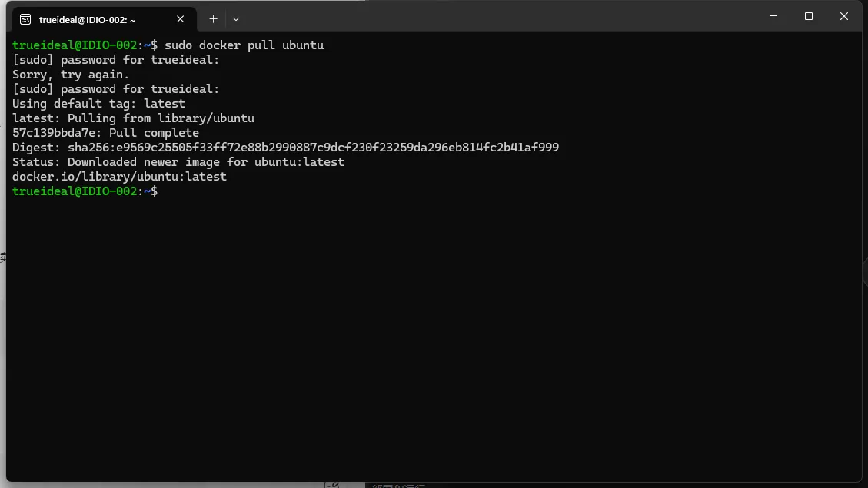Open a new tab with the plus button

[x=213, y=19]
